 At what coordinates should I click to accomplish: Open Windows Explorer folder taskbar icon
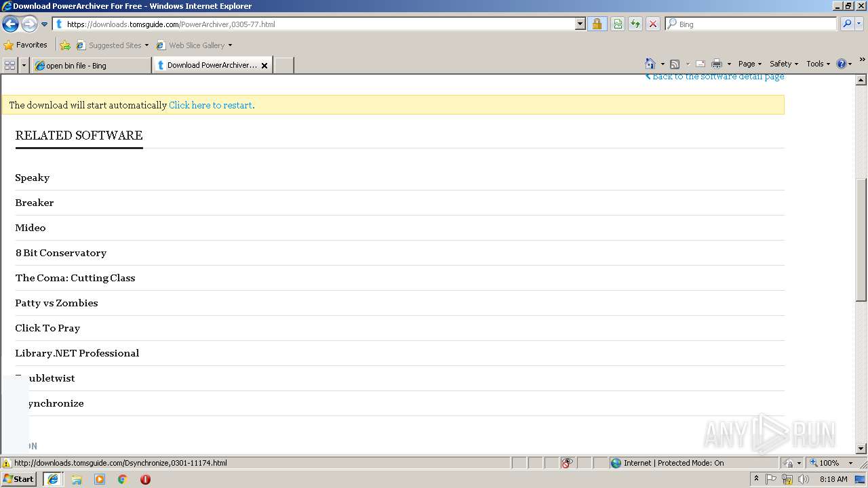tap(77, 479)
